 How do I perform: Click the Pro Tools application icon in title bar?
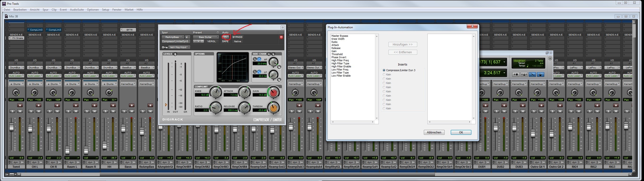click(4, 4)
